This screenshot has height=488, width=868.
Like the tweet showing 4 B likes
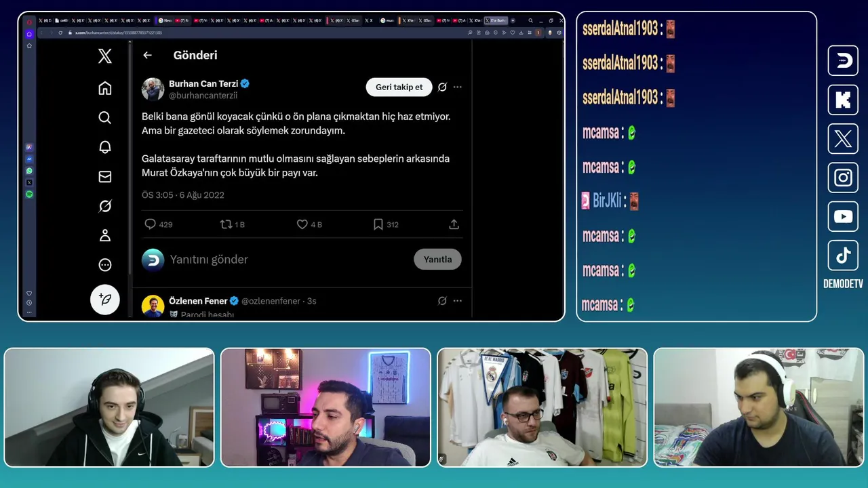click(302, 224)
